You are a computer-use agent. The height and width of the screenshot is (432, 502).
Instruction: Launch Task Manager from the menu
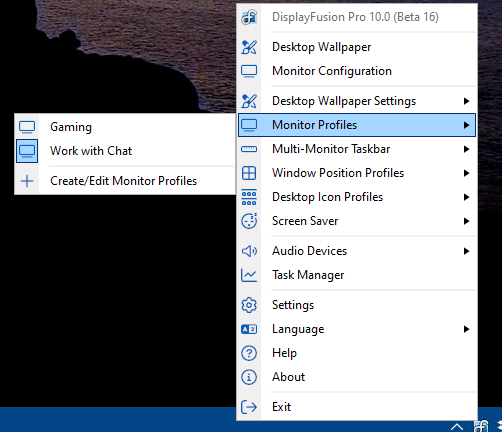pos(357,275)
